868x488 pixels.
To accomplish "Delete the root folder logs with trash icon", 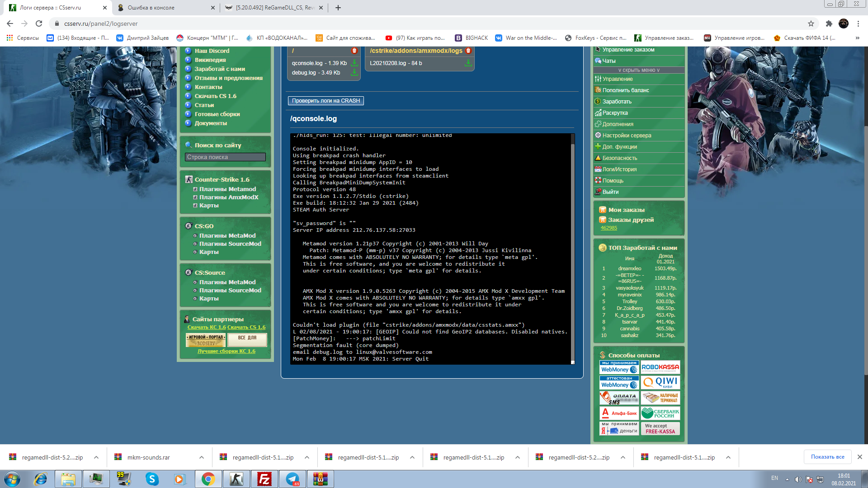I will (x=354, y=51).
